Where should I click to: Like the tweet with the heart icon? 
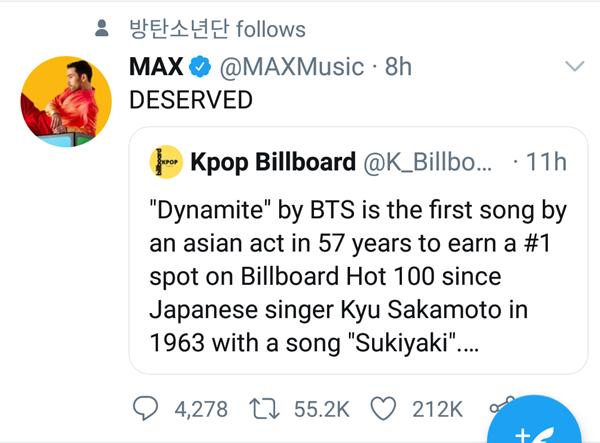(383, 409)
